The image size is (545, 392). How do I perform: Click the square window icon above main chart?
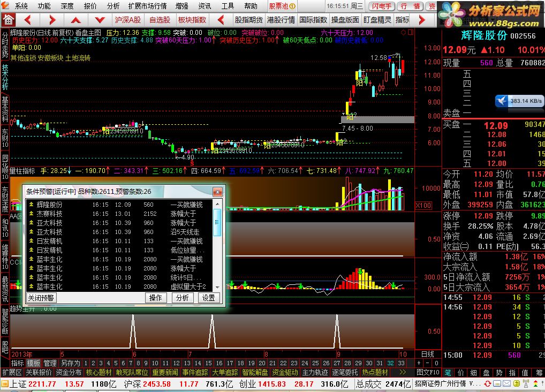point(411,32)
